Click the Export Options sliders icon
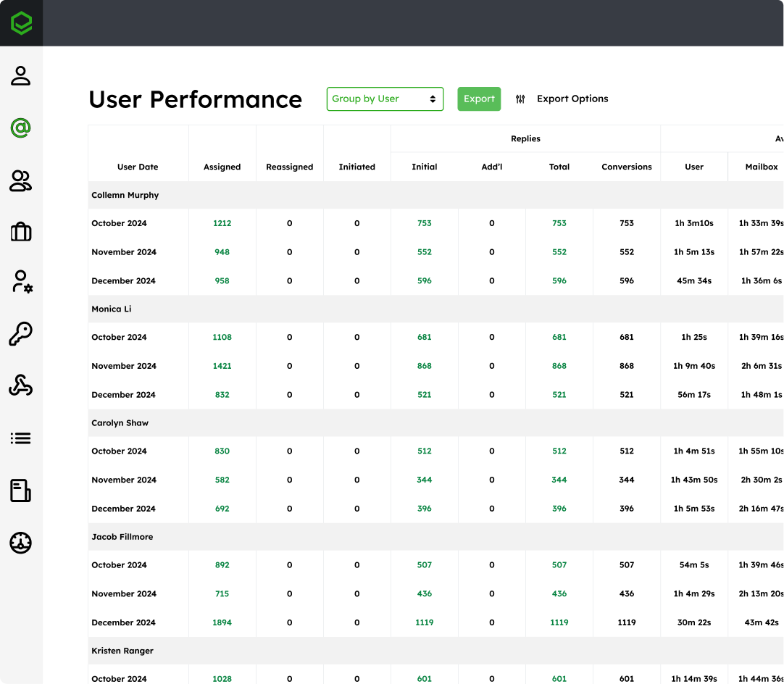 tap(520, 99)
